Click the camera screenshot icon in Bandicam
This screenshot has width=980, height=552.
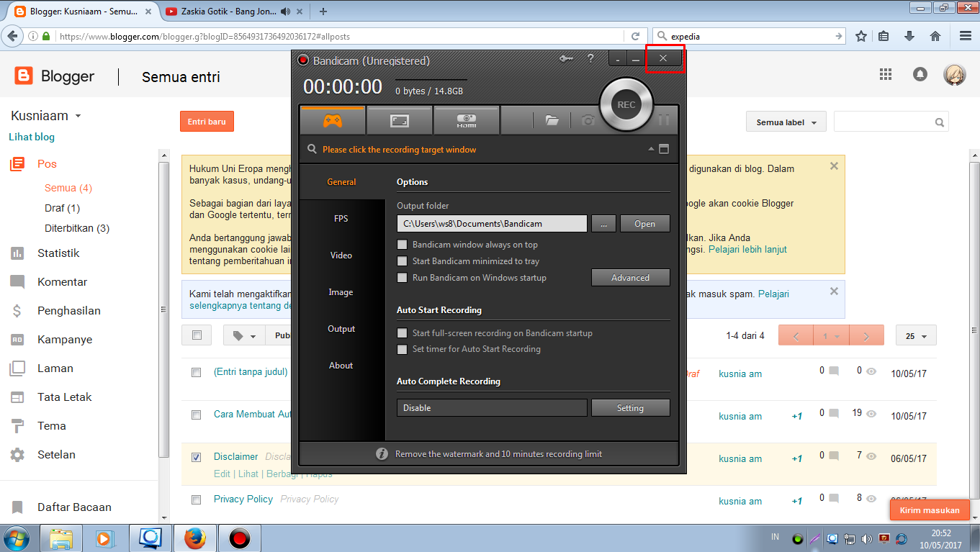[588, 121]
